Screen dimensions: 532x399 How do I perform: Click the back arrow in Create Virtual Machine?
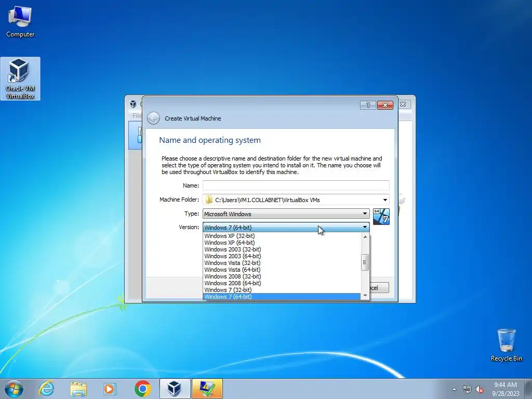tap(153, 118)
